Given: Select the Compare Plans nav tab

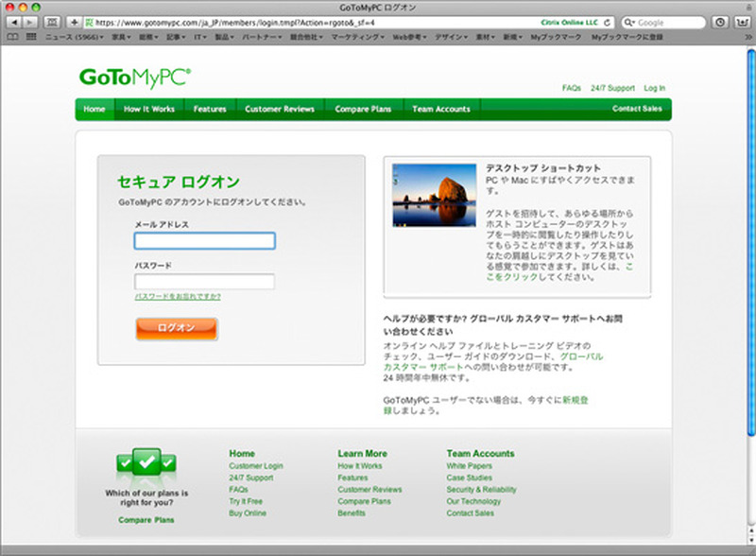Looking at the screenshot, I should 363,110.
